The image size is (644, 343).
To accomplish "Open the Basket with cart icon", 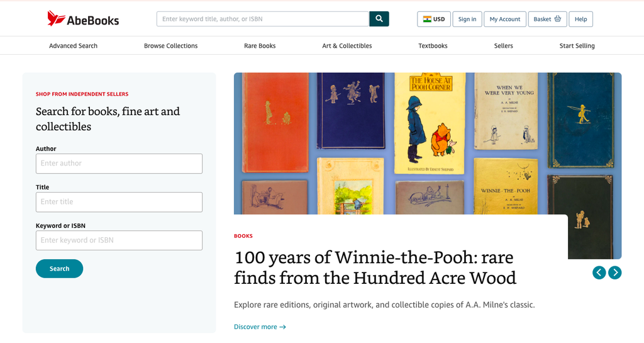I will pos(547,20).
